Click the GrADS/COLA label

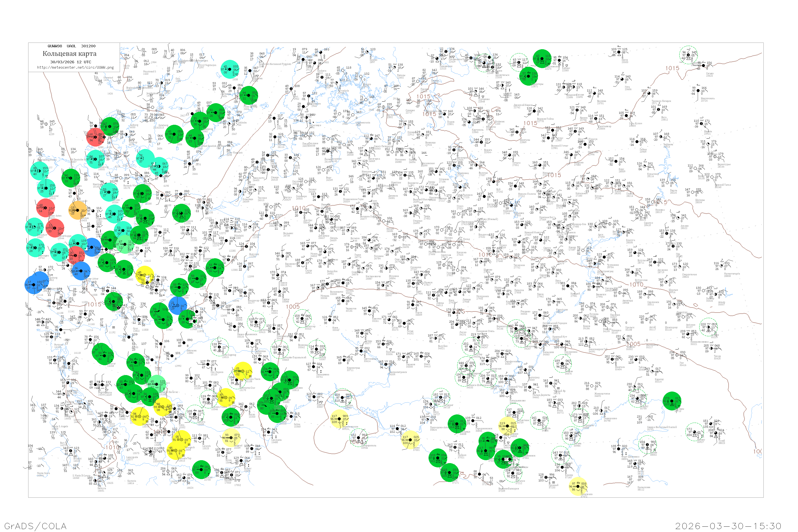point(35,526)
